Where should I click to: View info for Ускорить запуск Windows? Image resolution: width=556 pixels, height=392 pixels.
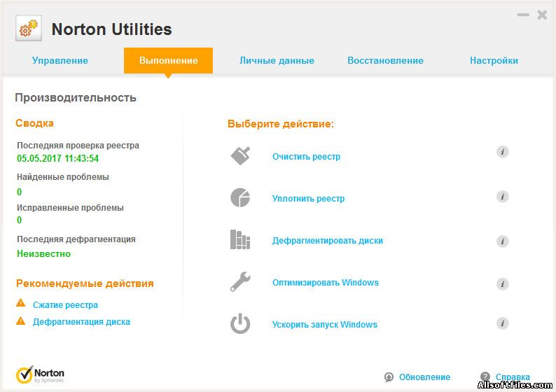tap(502, 323)
